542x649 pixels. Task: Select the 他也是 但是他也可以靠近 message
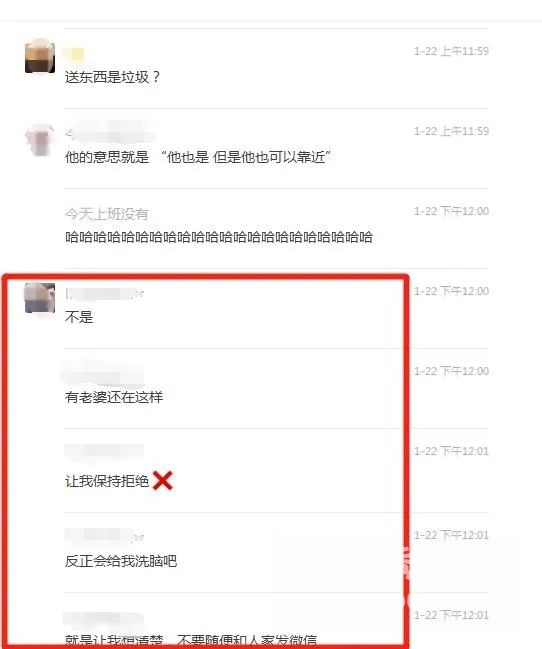click(198, 157)
